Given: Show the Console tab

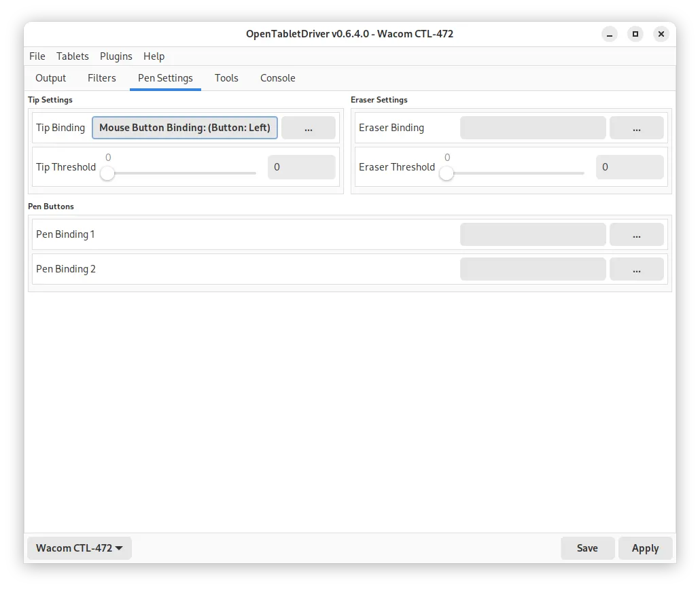Looking at the screenshot, I should tap(277, 78).
